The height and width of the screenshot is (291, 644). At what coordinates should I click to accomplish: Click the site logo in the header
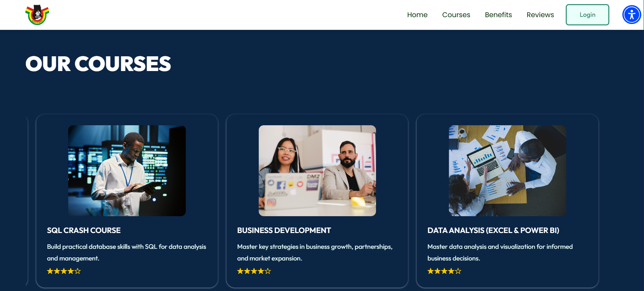click(x=37, y=15)
